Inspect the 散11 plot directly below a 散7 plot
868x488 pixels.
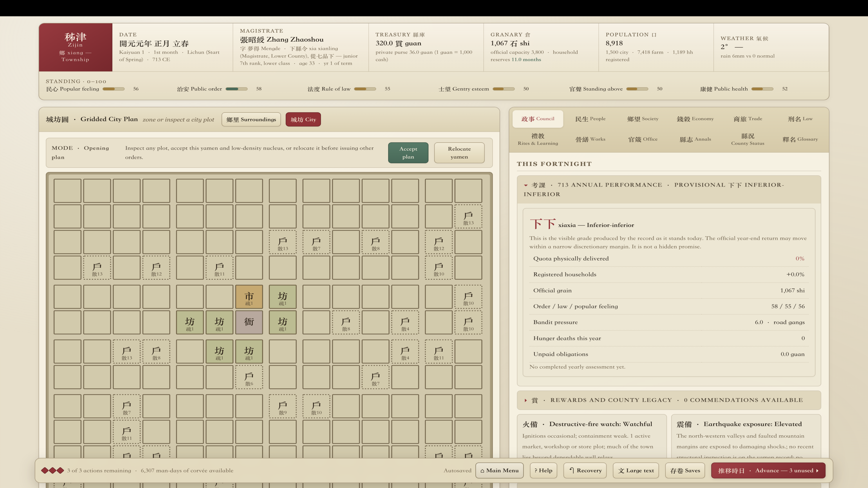127,432
